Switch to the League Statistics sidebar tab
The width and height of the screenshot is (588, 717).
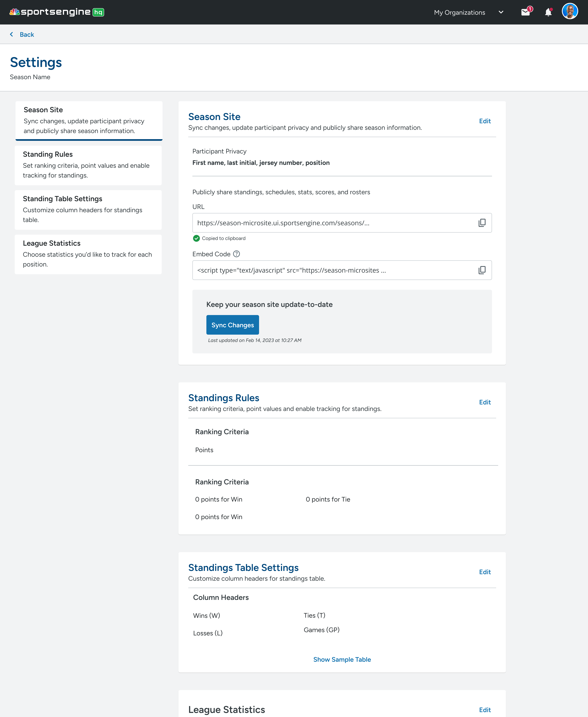pos(88,254)
